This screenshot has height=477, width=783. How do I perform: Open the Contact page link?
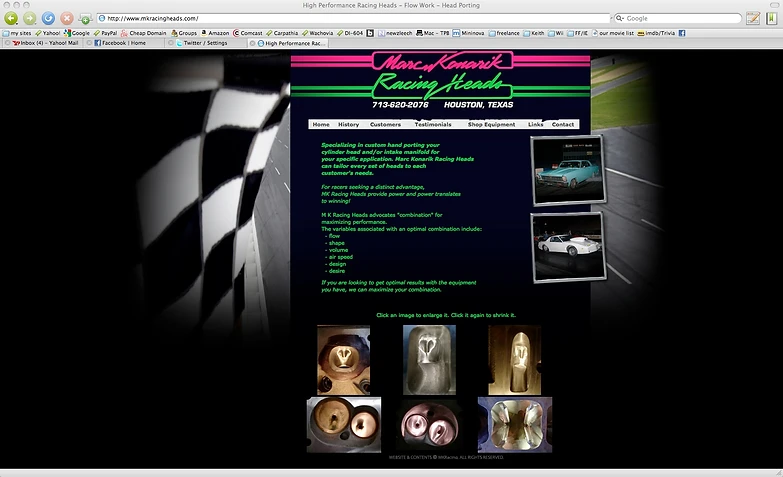(563, 124)
